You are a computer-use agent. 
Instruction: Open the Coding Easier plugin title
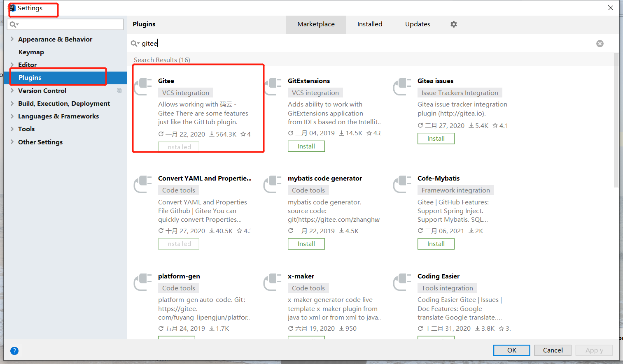click(x=439, y=276)
